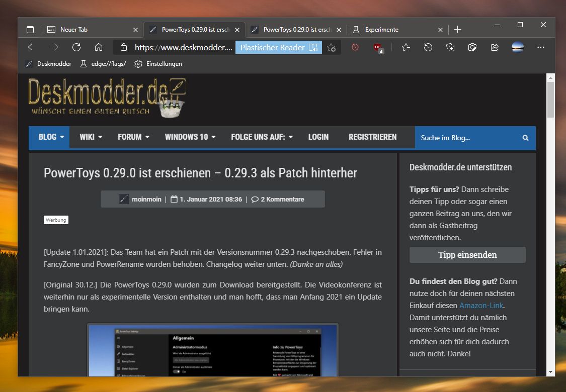
Task: Close the Neuer Tab tab
Action: [135, 30]
